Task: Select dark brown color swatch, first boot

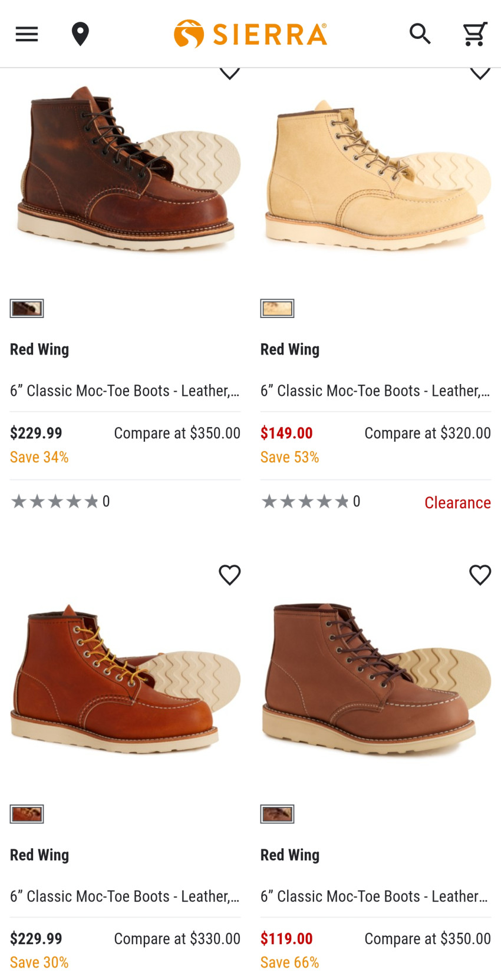Action: [x=27, y=308]
